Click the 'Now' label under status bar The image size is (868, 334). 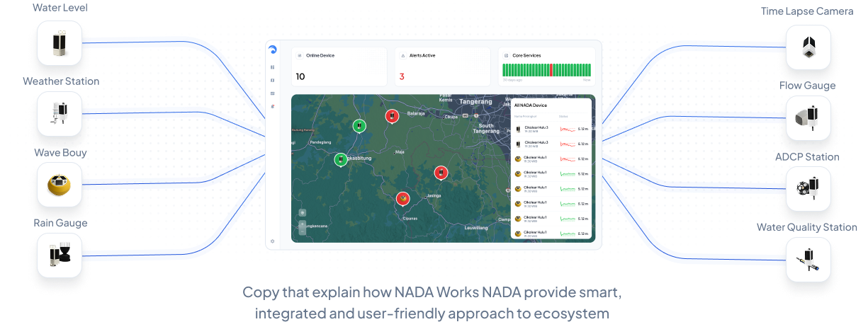587,80
